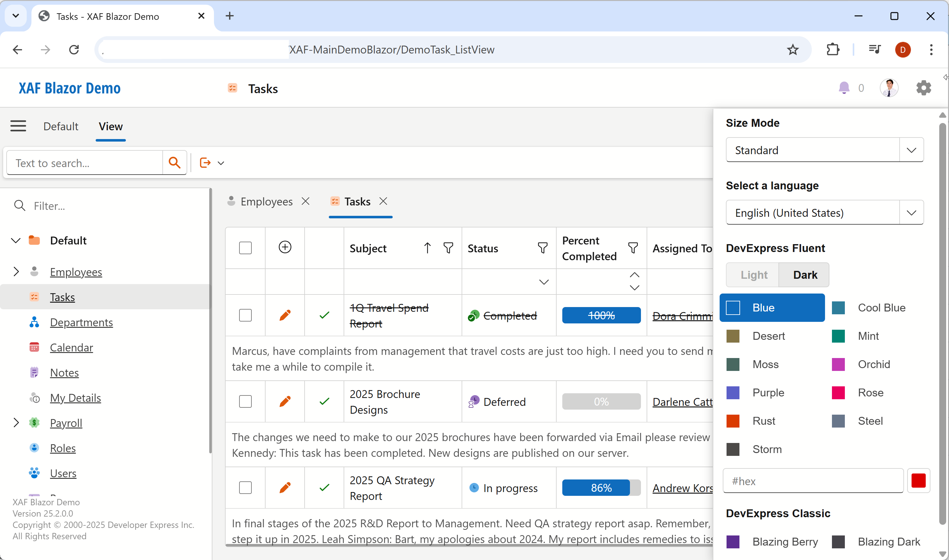
Task: Open the language selection dropdown
Action: (912, 212)
